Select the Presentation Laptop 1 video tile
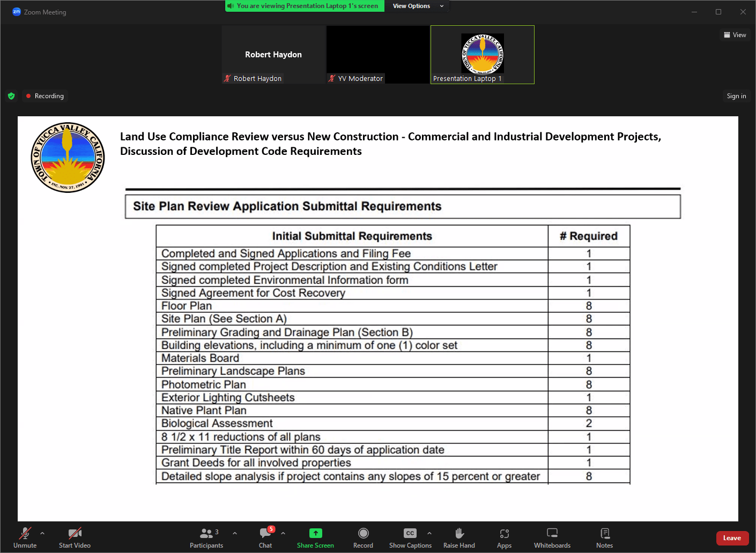The width and height of the screenshot is (756, 553). click(x=483, y=55)
